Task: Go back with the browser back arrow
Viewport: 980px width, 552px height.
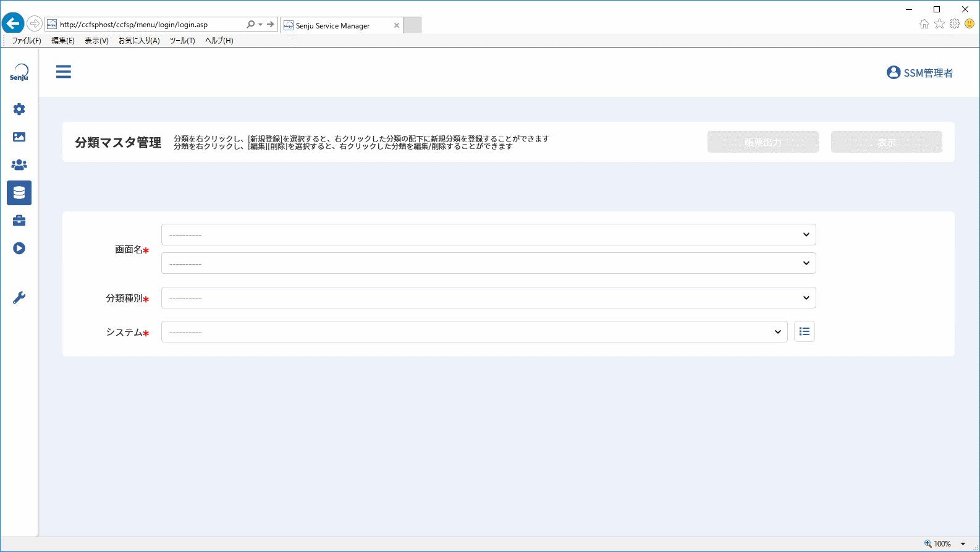Action: point(13,24)
